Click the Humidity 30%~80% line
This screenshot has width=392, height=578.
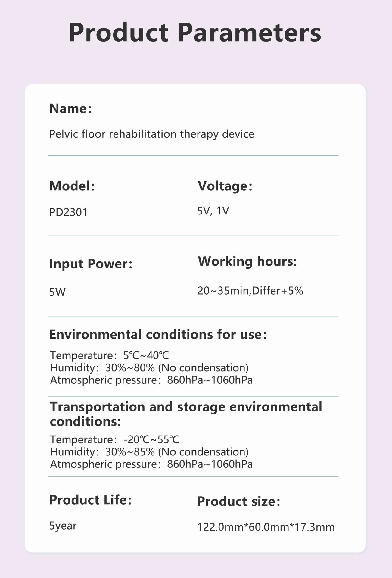tap(149, 368)
